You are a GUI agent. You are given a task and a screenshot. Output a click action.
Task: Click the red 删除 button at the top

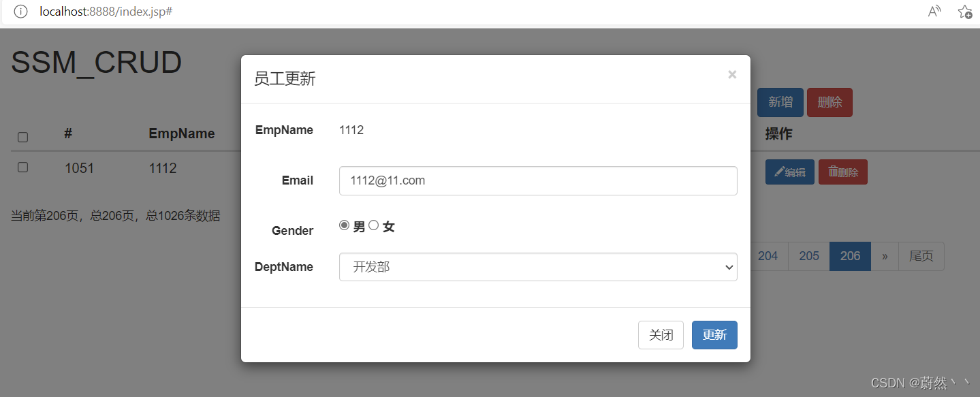tap(829, 101)
